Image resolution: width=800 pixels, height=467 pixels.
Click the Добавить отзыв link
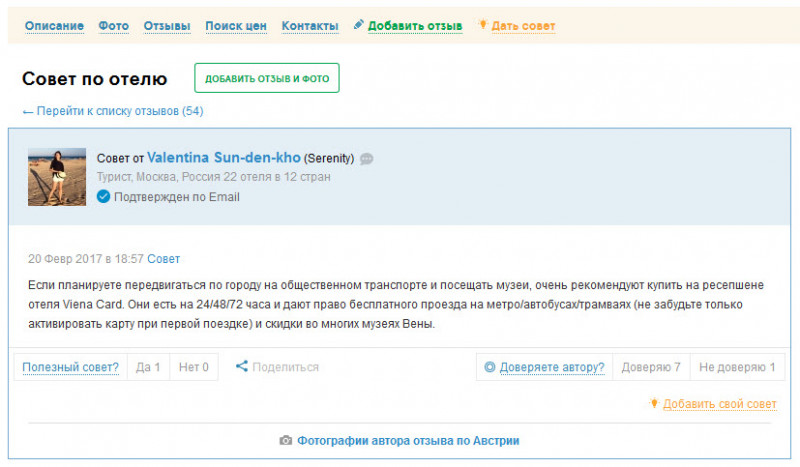click(x=415, y=26)
